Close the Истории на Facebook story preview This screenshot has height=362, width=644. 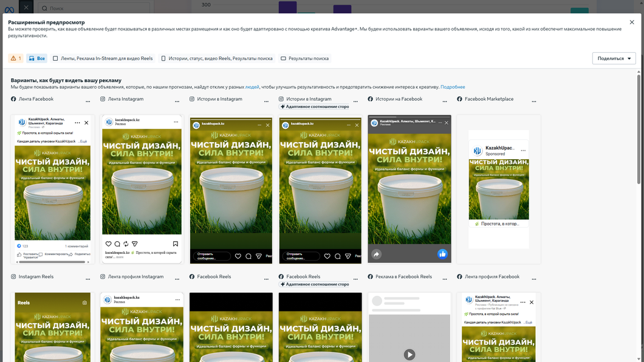(447, 123)
